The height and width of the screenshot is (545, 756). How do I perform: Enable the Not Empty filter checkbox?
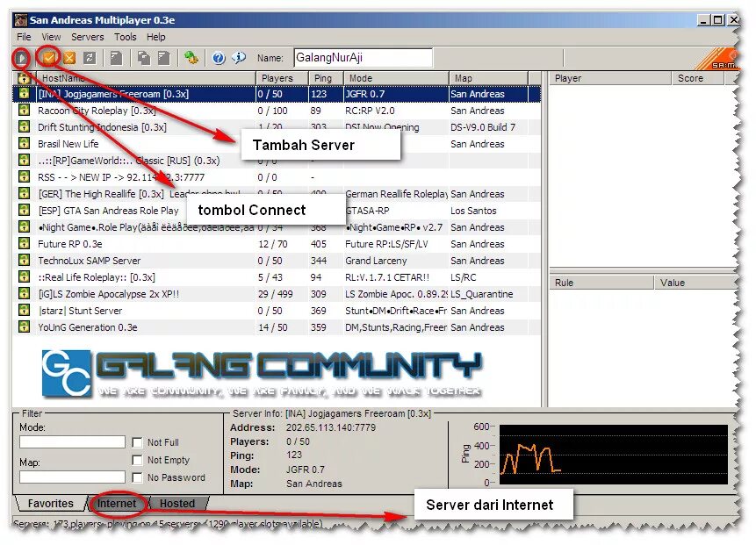click(x=137, y=460)
